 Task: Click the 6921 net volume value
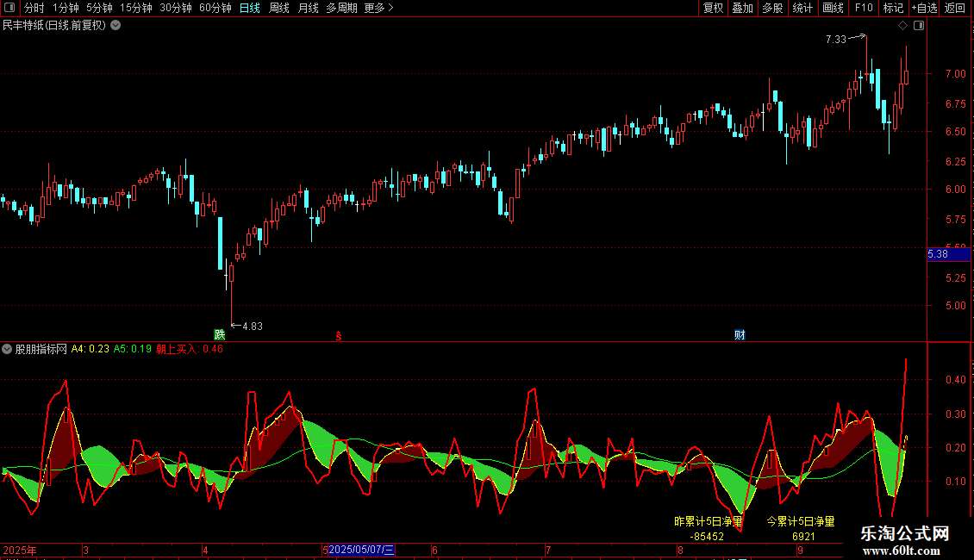[803, 537]
